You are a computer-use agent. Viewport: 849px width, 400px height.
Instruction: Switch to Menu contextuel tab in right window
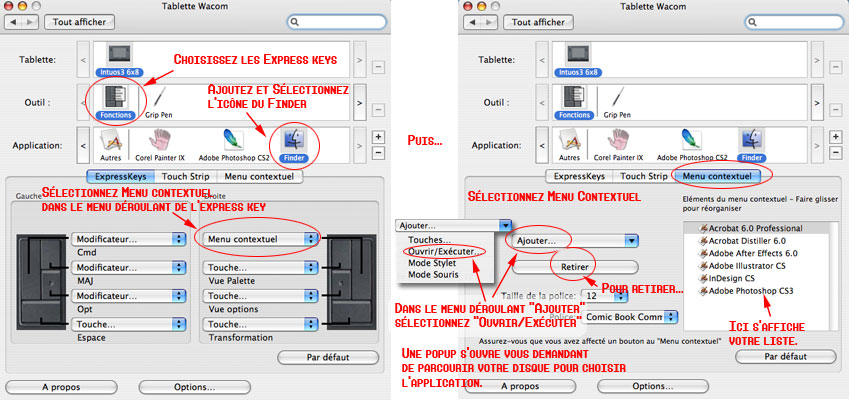pos(716,176)
